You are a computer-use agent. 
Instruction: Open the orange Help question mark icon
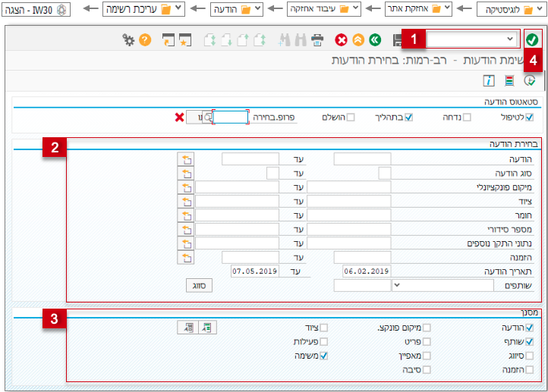[145, 39]
